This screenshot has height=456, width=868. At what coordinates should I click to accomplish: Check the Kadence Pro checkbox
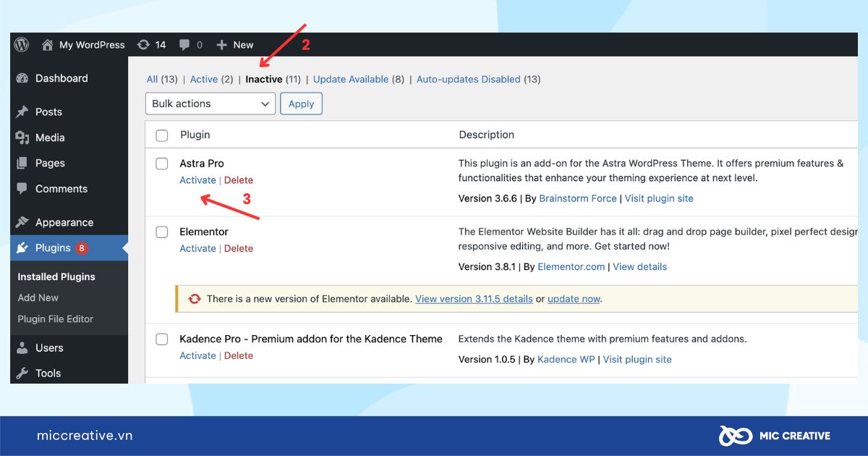[x=162, y=339]
